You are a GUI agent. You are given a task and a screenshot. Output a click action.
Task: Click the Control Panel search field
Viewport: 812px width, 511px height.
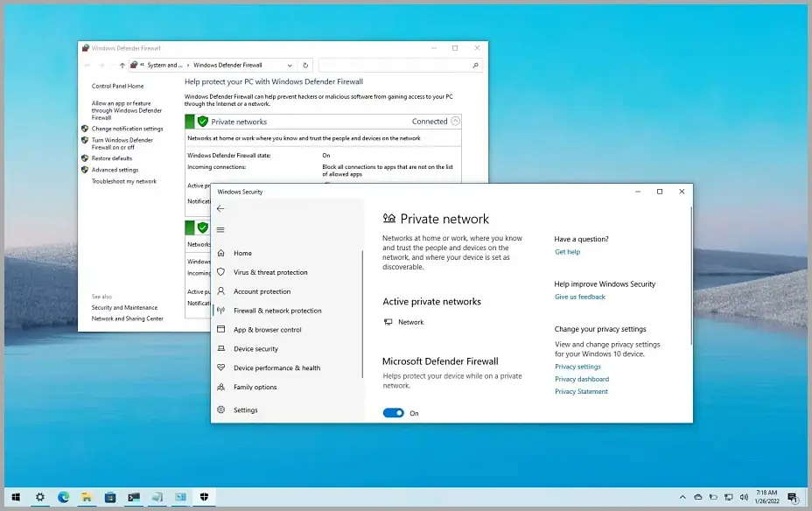(400, 66)
